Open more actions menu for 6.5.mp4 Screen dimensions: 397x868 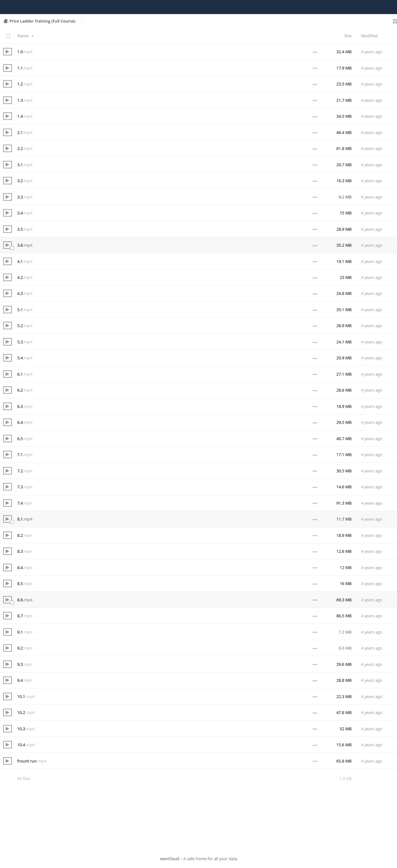click(x=315, y=439)
